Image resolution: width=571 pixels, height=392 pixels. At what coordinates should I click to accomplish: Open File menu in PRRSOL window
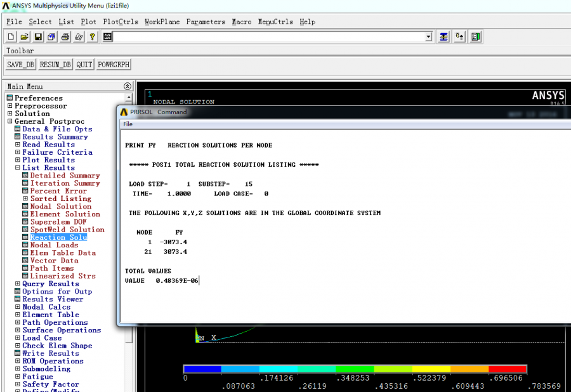(x=128, y=124)
